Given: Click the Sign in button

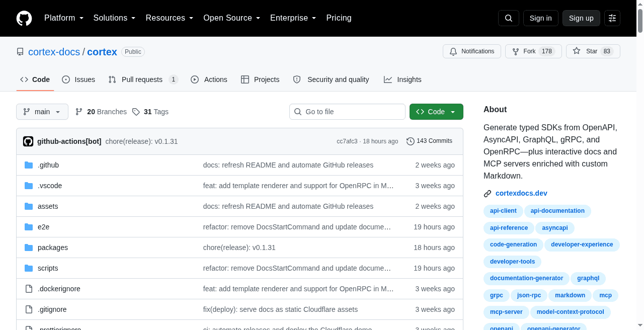Looking at the screenshot, I should coord(541,18).
